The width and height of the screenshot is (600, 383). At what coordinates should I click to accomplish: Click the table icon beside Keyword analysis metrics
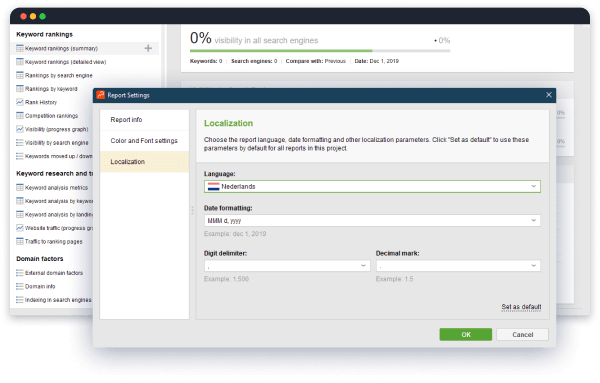pyautogui.click(x=20, y=187)
